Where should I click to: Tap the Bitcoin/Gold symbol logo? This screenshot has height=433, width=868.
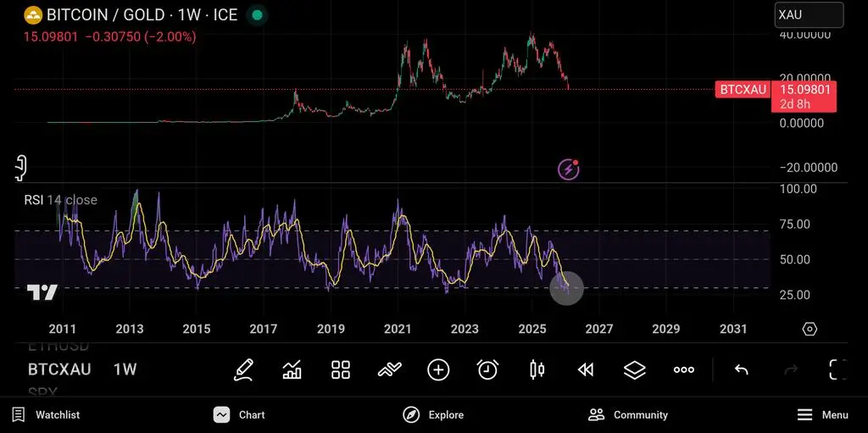[x=33, y=15]
